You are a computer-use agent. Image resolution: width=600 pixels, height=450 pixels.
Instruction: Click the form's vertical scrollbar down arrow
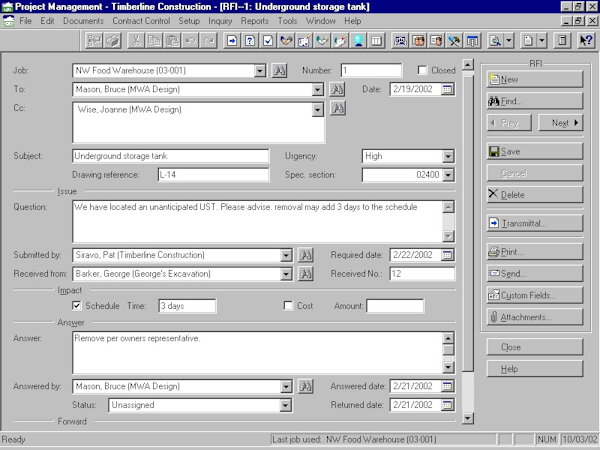(467, 413)
